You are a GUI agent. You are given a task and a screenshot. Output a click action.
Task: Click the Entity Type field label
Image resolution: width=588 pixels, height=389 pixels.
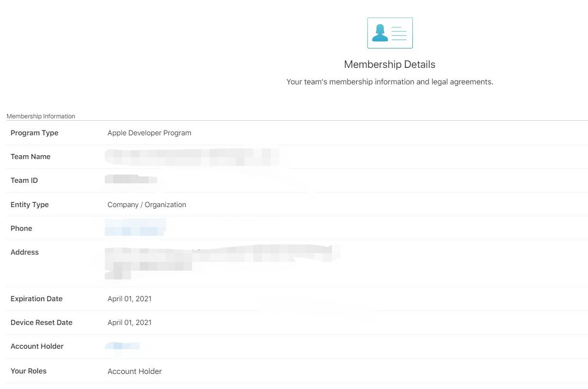[x=30, y=205]
